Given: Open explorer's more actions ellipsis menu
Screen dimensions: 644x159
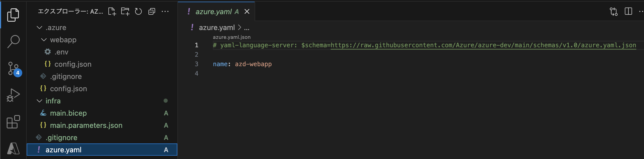Looking at the screenshot, I should click(165, 11).
